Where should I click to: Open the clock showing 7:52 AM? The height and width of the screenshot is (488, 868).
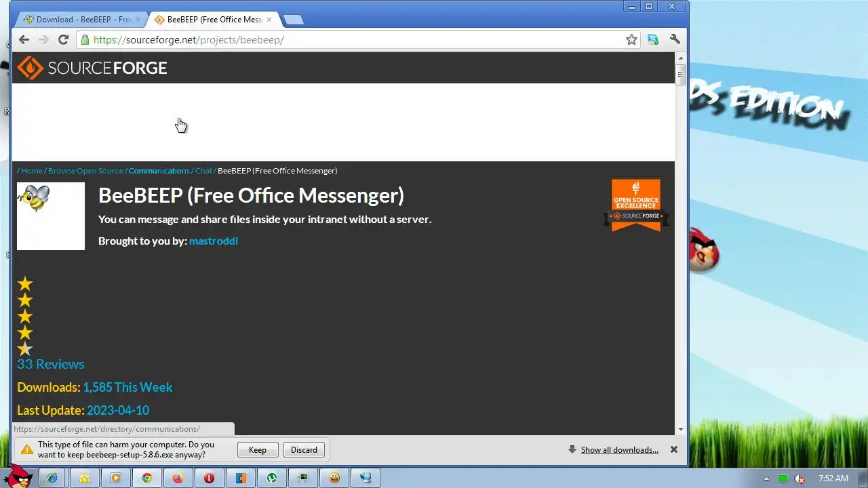[x=833, y=478]
